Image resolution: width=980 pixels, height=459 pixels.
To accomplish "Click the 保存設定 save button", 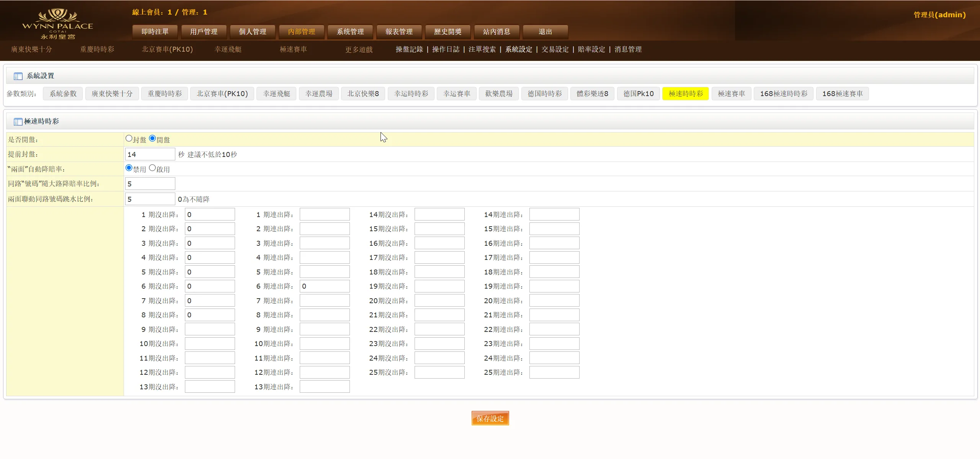I will pos(490,418).
